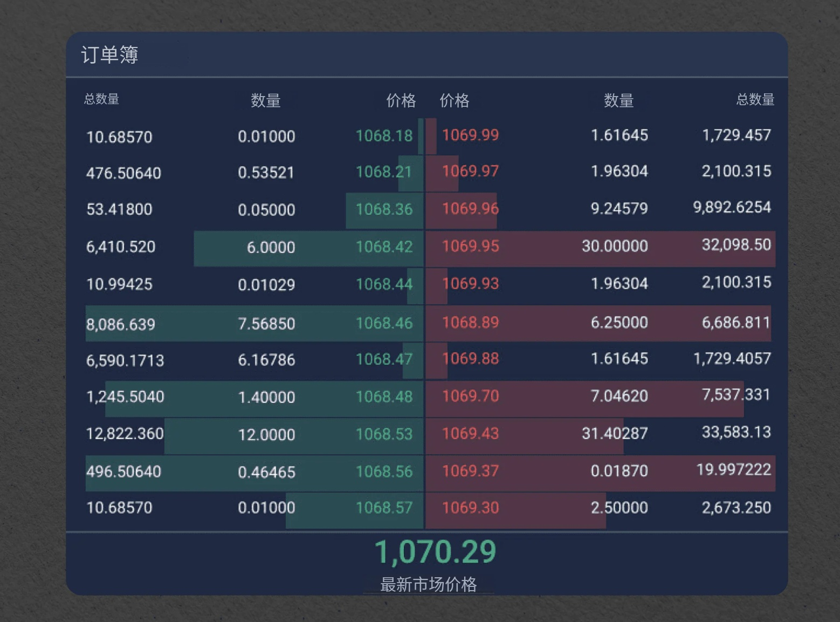
Task: Choose the red ask price 1069.95
Action: click(x=470, y=246)
